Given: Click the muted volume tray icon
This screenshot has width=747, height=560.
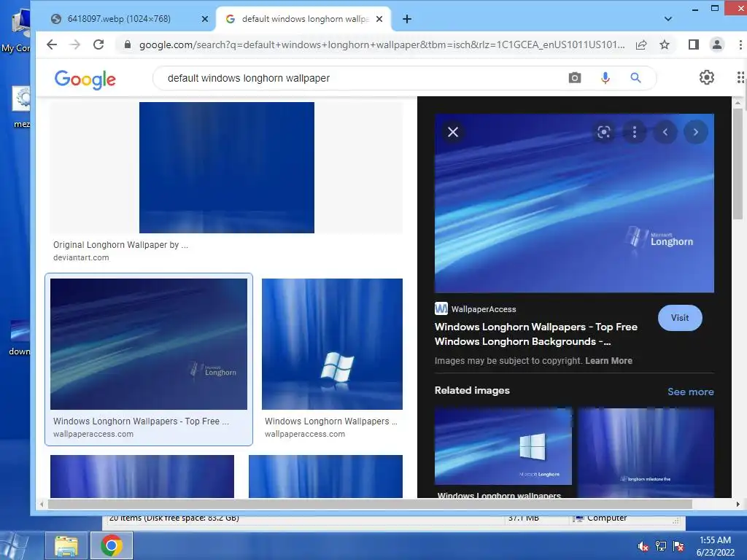Looking at the screenshot, I should 643,546.
